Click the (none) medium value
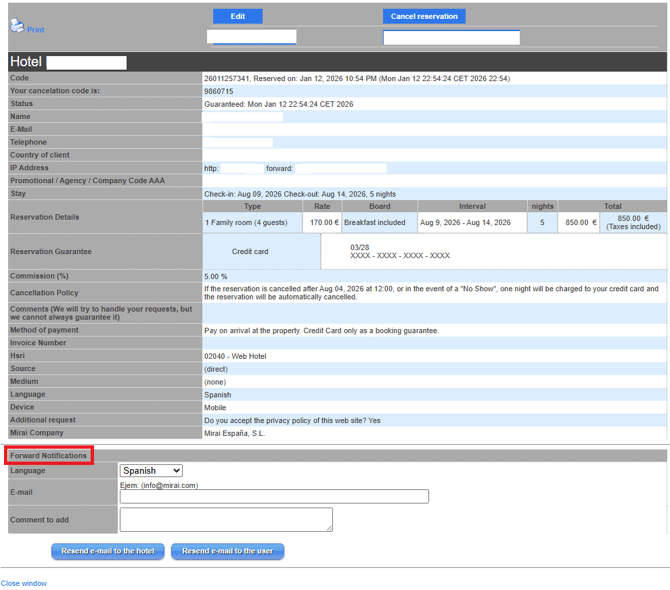This screenshot has height=590, width=670. (x=215, y=382)
